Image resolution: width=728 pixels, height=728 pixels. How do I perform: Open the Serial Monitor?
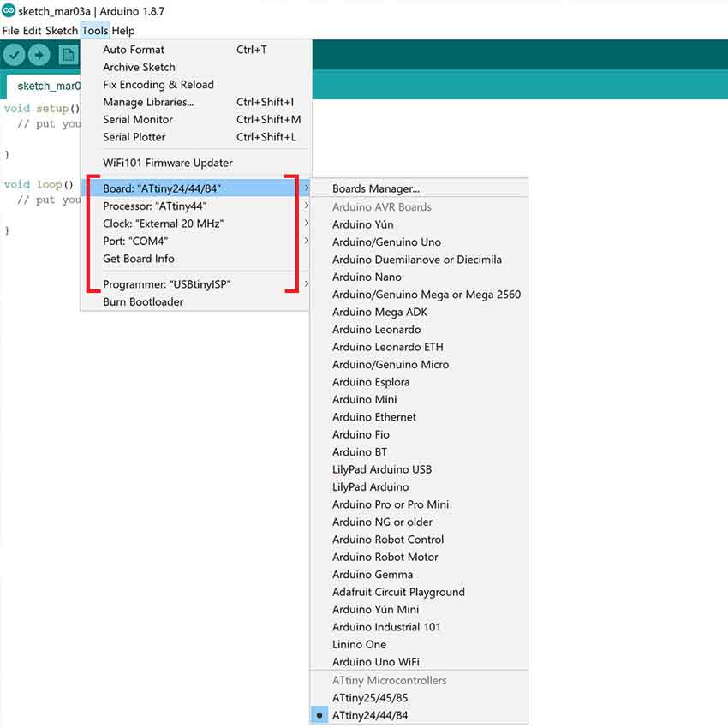tap(194, 119)
